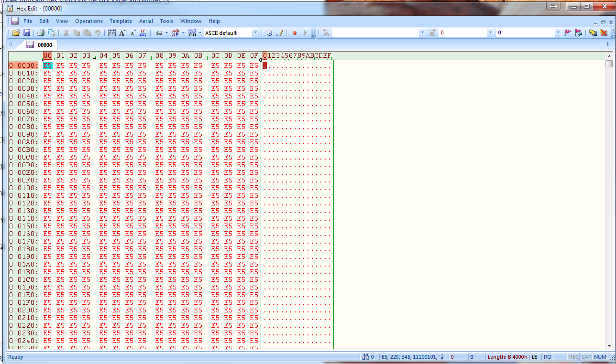616x364 pixels.
Task: Click the Paste clipboard icon
Action: 87,33
